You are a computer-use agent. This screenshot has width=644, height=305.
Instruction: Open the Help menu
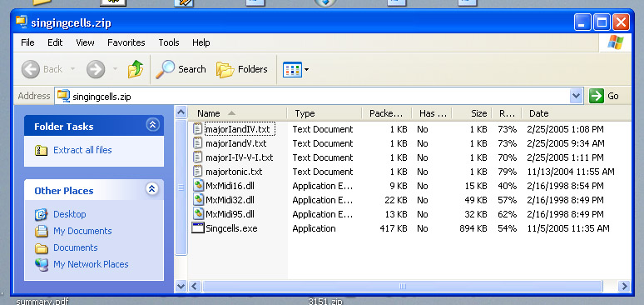tap(201, 42)
